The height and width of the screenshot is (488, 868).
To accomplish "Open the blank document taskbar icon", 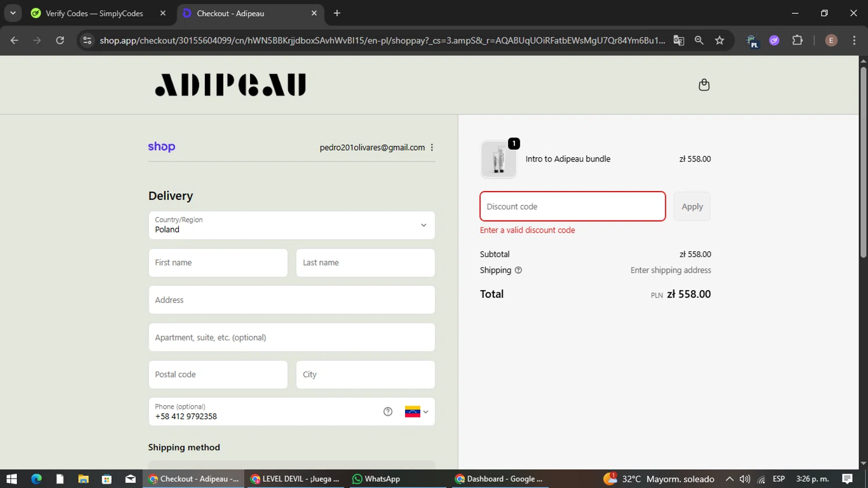I will coord(60,479).
